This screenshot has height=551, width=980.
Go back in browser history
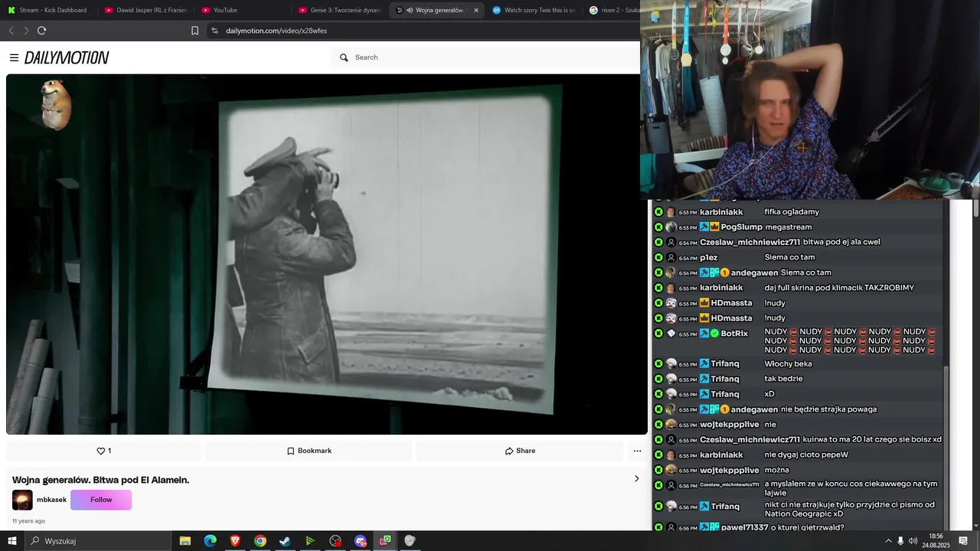point(11,31)
